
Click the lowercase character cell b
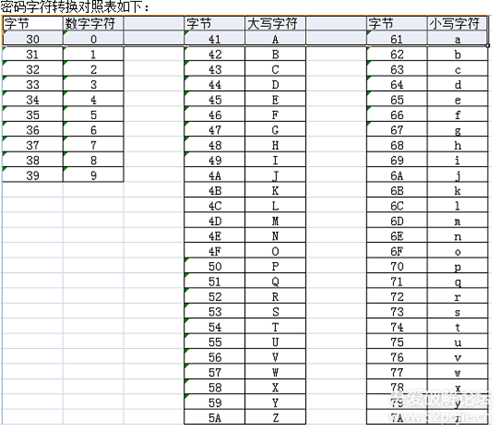tap(458, 54)
